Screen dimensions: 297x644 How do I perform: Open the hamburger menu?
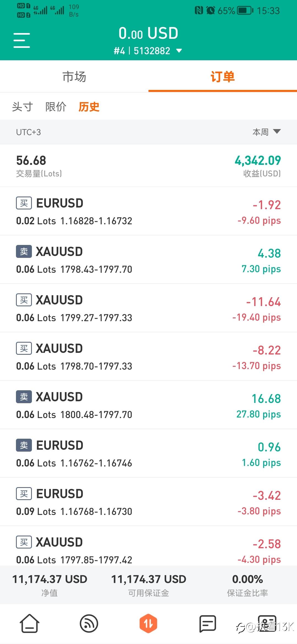click(22, 40)
